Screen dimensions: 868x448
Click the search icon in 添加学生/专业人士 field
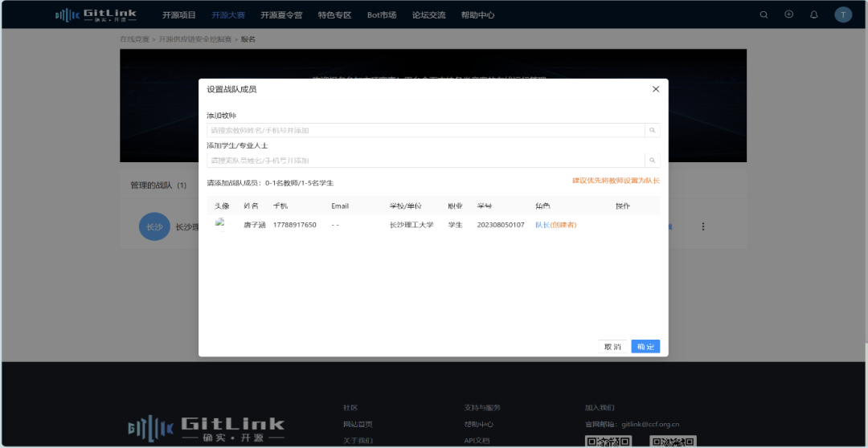click(x=652, y=161)
